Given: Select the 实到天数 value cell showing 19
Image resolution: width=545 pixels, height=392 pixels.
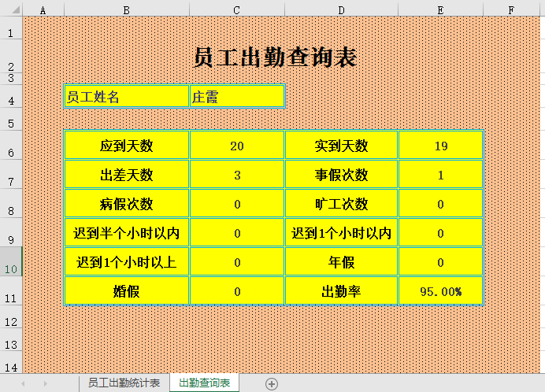Looking at the screenshot, I should click(x=440, y=146).
